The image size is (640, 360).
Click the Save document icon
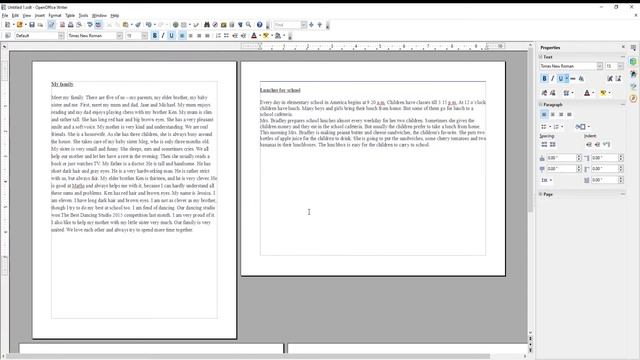tap(31, 25)
